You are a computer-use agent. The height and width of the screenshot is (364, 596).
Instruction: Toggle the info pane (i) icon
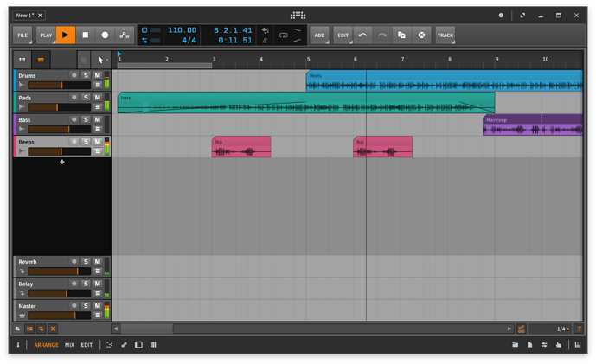coord(18,345)
